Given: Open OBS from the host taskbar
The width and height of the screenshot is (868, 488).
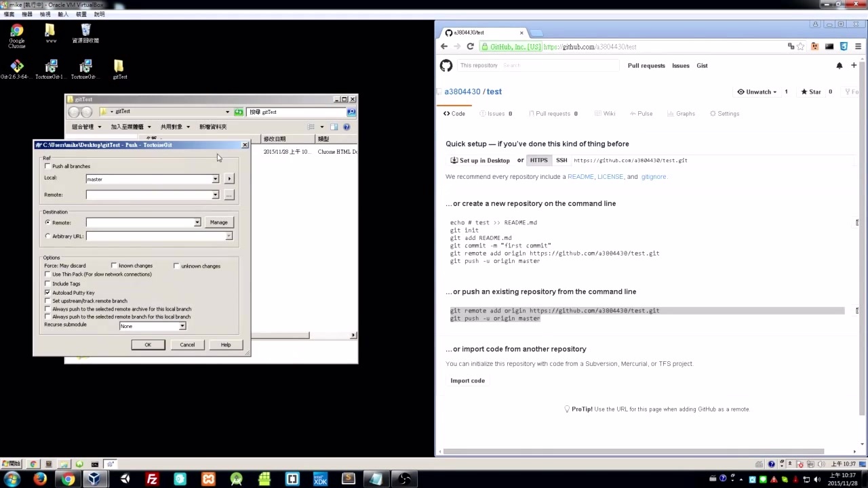Looking at the screenshot, I should (x=405, y=480).
